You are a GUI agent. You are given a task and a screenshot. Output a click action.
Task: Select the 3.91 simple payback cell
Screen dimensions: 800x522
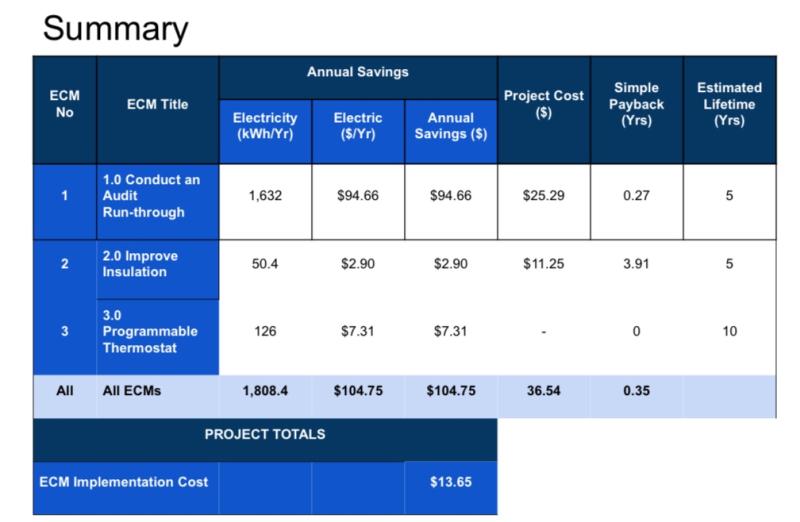(636, 264)
